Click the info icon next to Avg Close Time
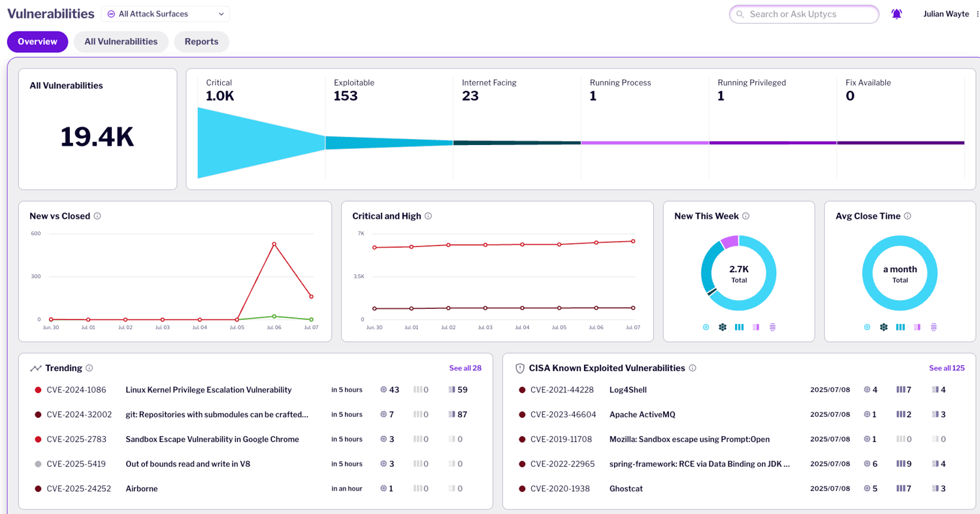This screenshot has width=980, height=514. 907,216
